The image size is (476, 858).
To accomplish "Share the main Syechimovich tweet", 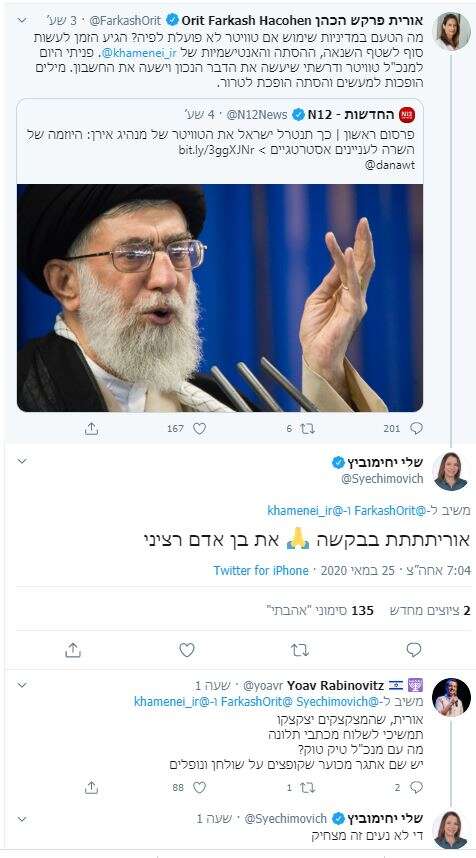I will pyautogui.click(x=73, y=650).
